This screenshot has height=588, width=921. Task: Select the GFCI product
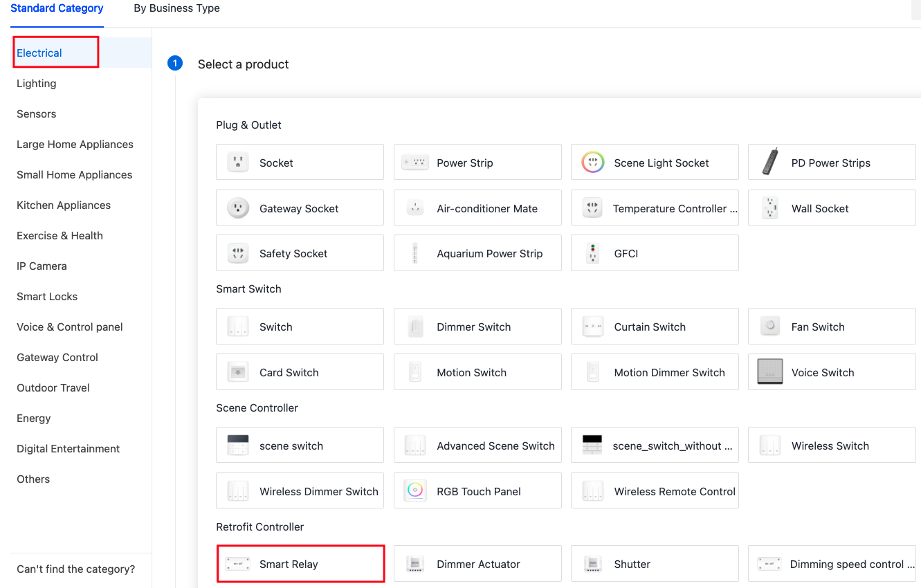[654, 252]
